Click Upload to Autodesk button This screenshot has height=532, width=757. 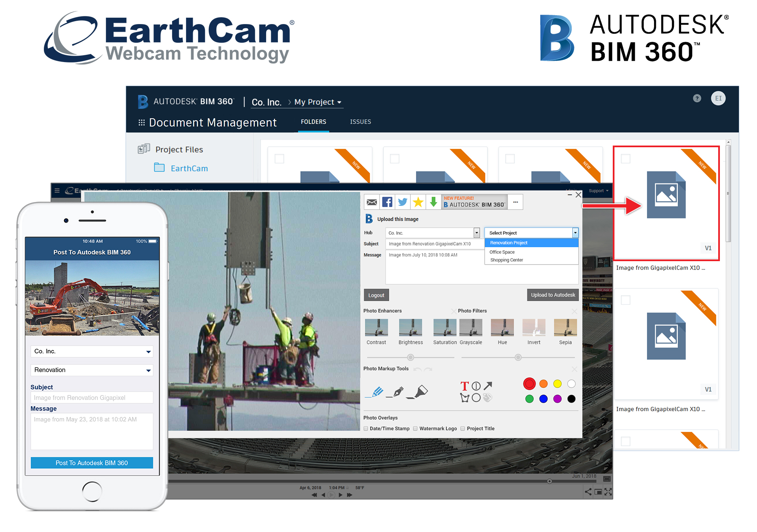click(553, 295)
